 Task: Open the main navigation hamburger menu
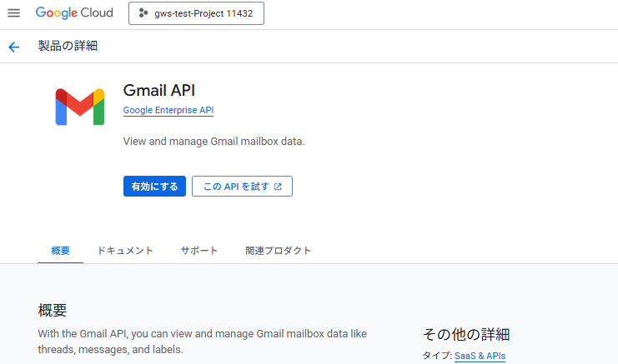pos(13,13)
